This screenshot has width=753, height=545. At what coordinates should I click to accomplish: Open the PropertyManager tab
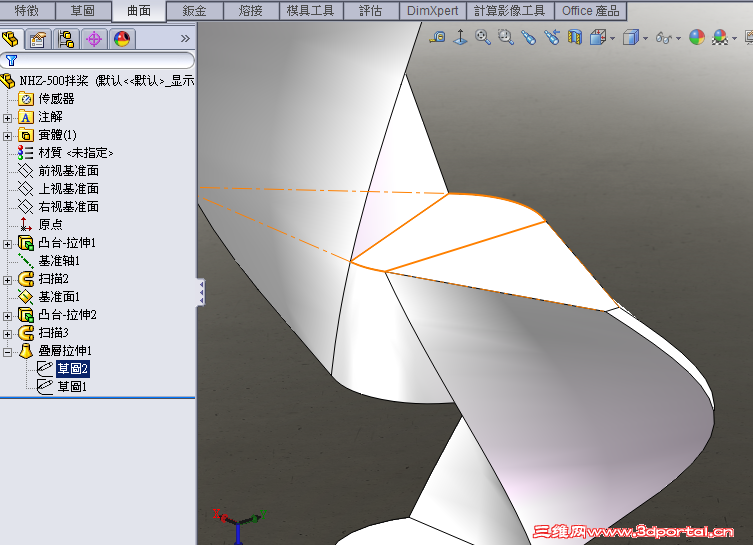[38, 39]
